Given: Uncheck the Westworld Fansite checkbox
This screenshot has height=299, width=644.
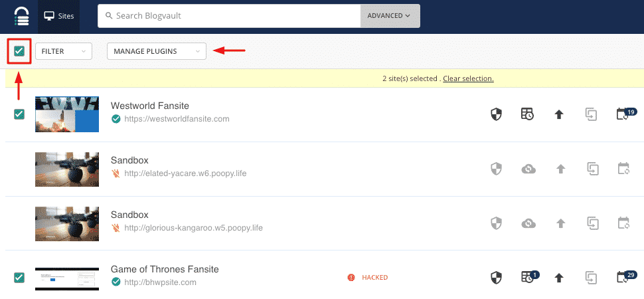Looking at the screenshot, I should [19, 114].
